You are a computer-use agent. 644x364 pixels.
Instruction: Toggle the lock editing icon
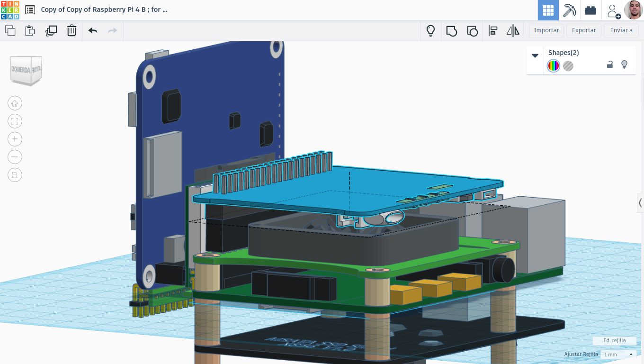click(610, 64)
